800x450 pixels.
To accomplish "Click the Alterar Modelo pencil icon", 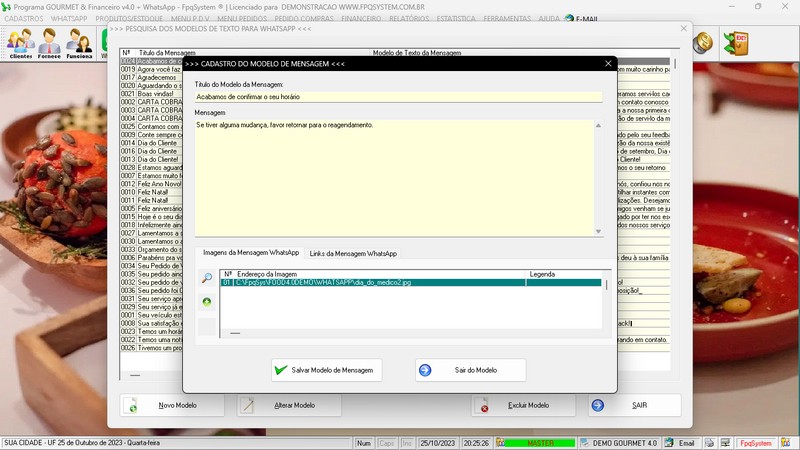I will (247, 405).
